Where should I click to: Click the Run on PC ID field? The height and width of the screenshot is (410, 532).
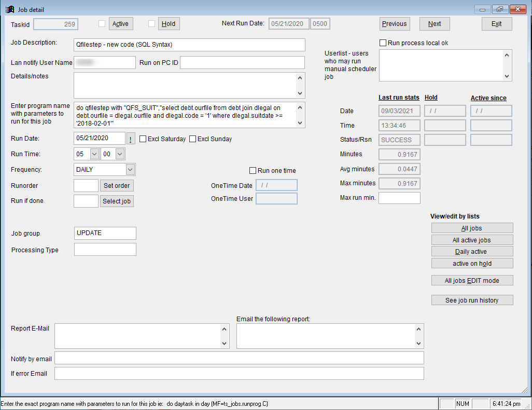pyautogui.click(x=242, y=62)
